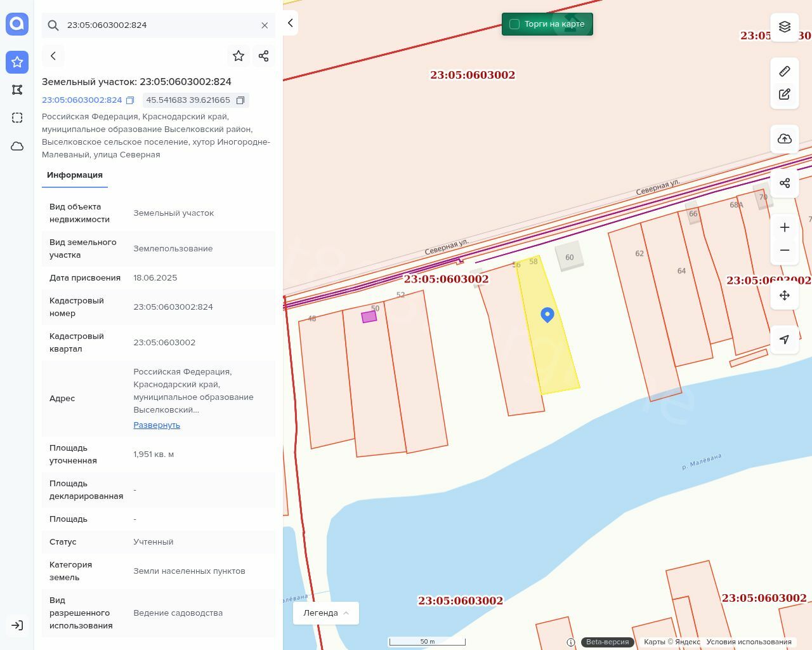Copy coordinates 45.541683 39.621665
Image resolution: width=812 pixels, height=650 pixels.
[240, 100]
